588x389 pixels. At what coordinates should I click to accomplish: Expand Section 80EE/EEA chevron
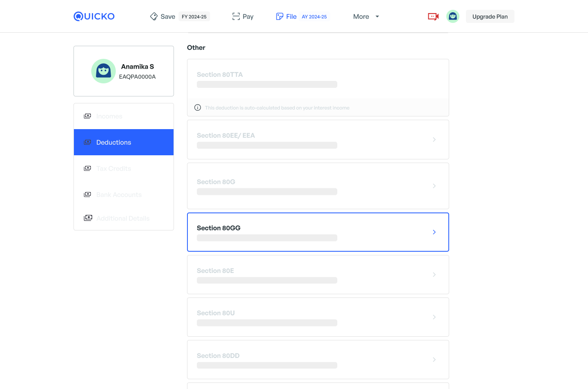(434, 140)
